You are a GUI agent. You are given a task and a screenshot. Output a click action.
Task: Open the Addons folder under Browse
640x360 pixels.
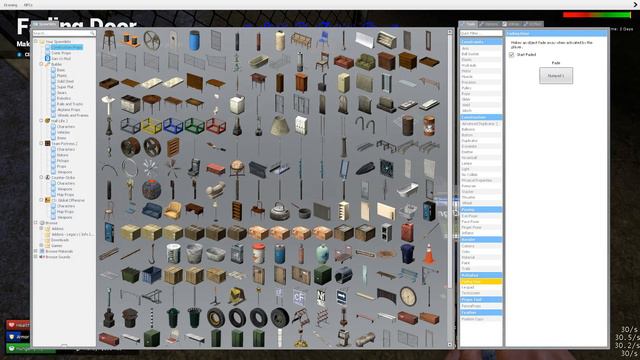pos(57,229)
